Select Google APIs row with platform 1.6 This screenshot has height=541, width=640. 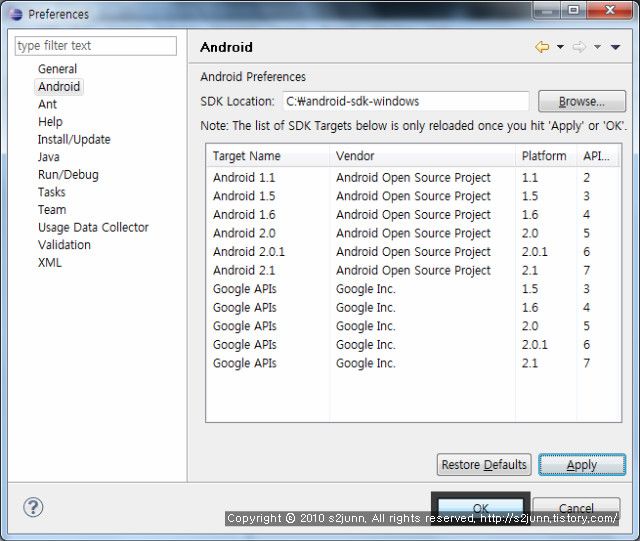coord(413,307)
